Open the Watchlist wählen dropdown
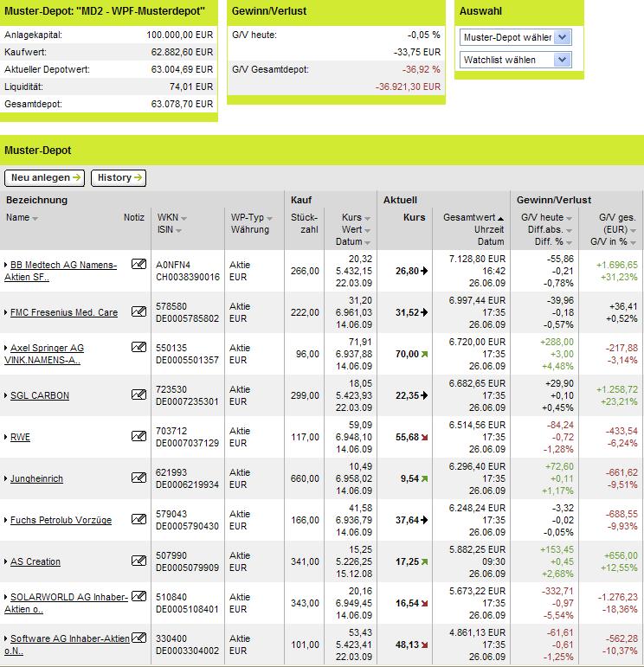644x667 pixels. 515,60
